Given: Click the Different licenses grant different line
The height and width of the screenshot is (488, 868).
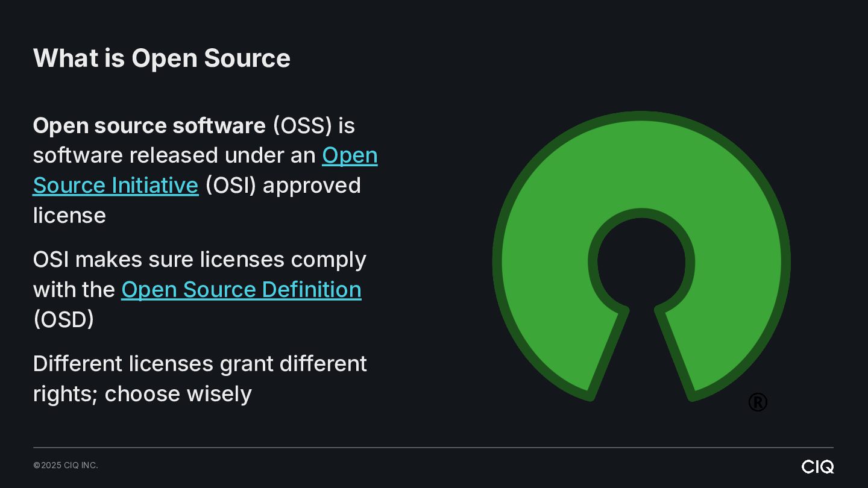Looking at the screenshot, I should click(x=200, y=364).
